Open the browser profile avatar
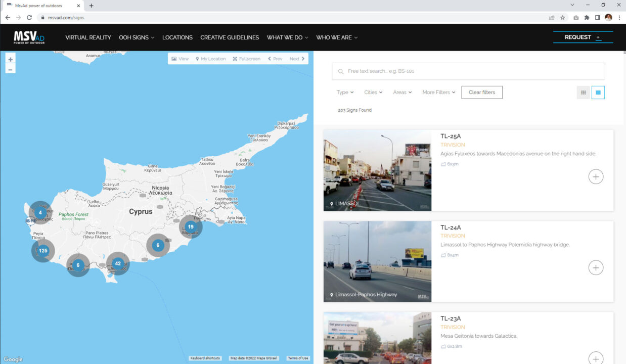 pyautogui.click(x=608, y=17)
